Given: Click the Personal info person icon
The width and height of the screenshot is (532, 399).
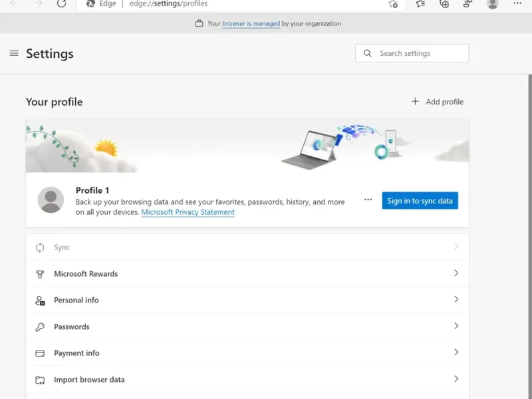Looking at the screenshot, I should click(40, 301).
